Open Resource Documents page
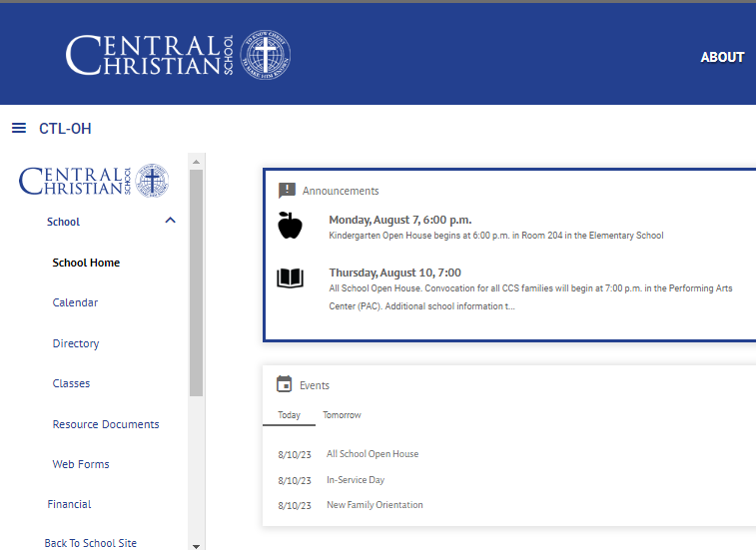 coord(106,424)
